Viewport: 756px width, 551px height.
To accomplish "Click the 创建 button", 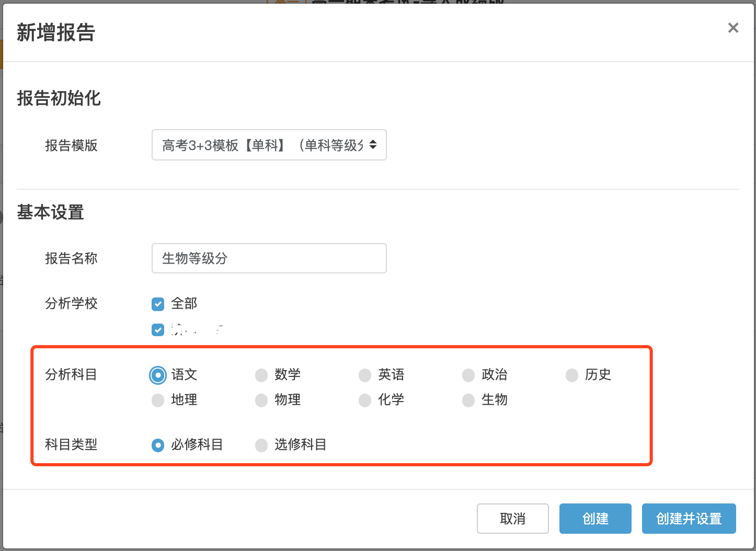I will 595,519.
